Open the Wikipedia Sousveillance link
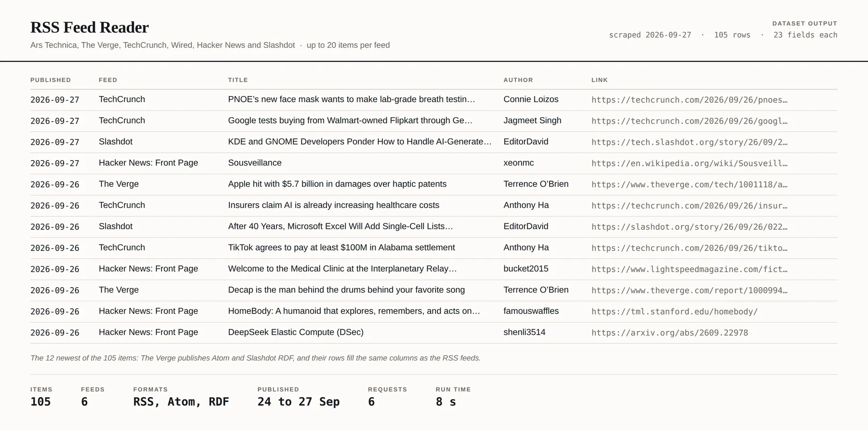This screenshot has height=430, width=868. point(690,164)
